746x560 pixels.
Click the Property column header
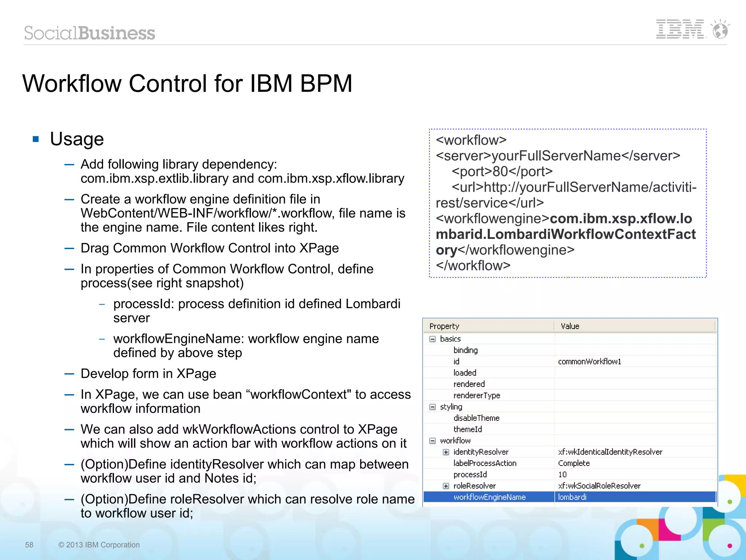tap(489, 326)
